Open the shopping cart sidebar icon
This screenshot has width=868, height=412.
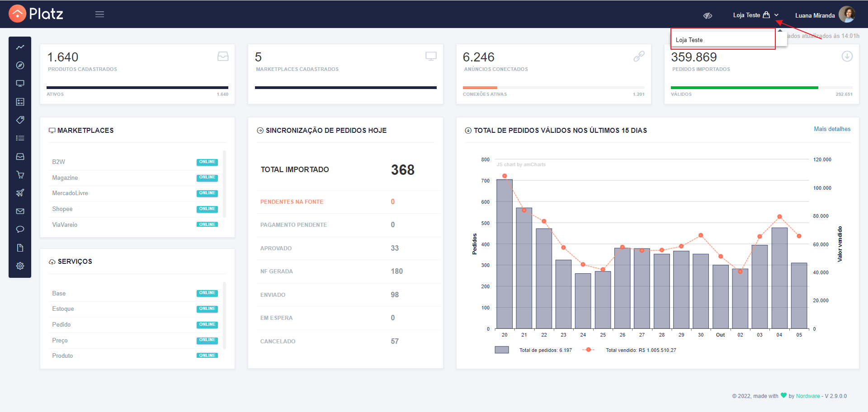pos(20,175)
